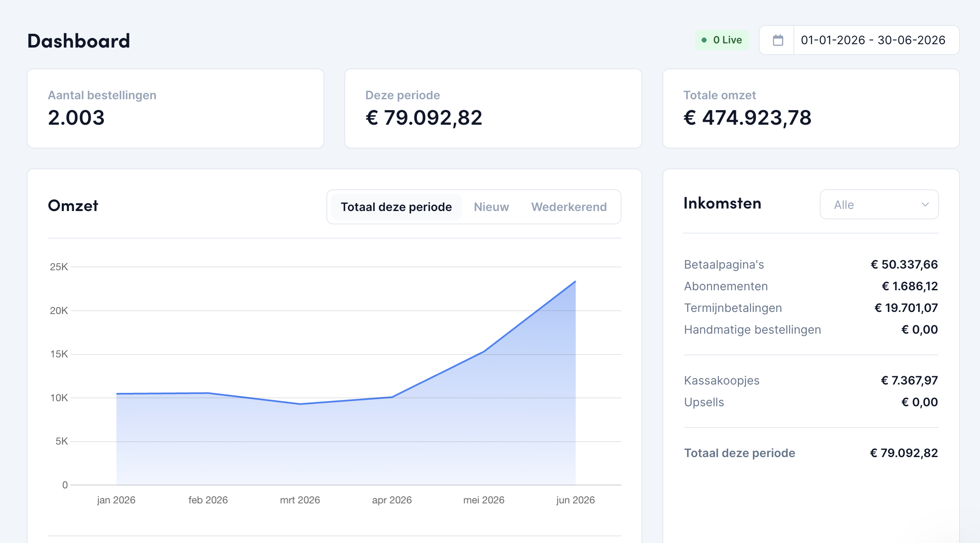980x543 pixels.
Task: Switch to the Wederkerend revenue tab
Action: point(569,207)
